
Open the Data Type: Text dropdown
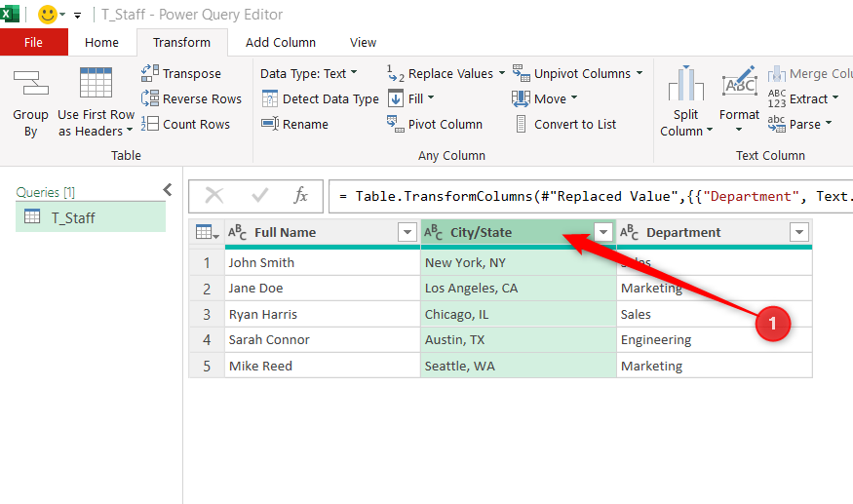click(308, 73)
